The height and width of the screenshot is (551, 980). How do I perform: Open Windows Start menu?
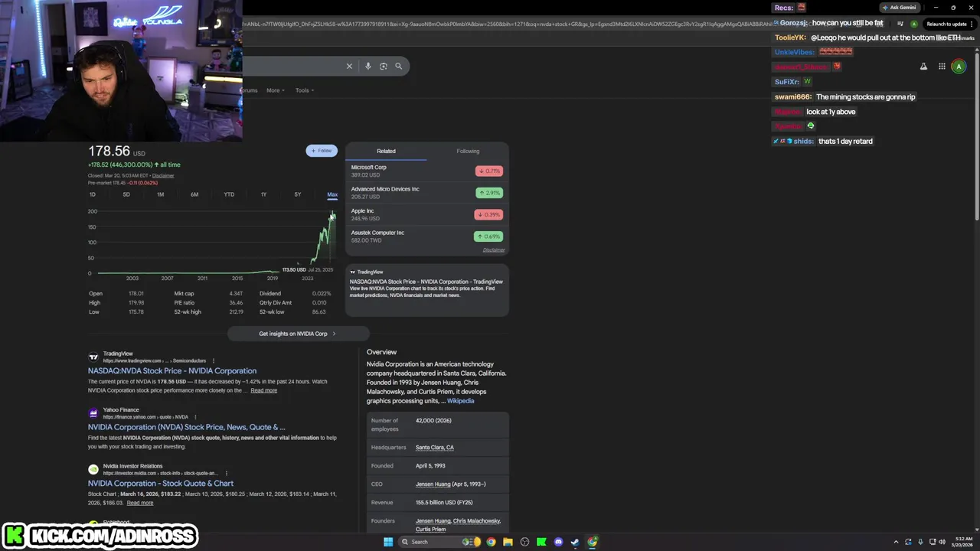388,542
